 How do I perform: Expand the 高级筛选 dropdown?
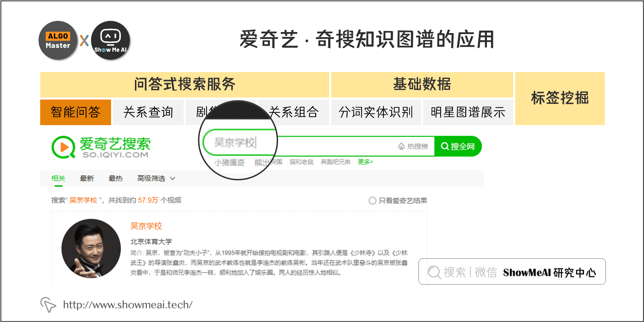[x=156, y=178]
